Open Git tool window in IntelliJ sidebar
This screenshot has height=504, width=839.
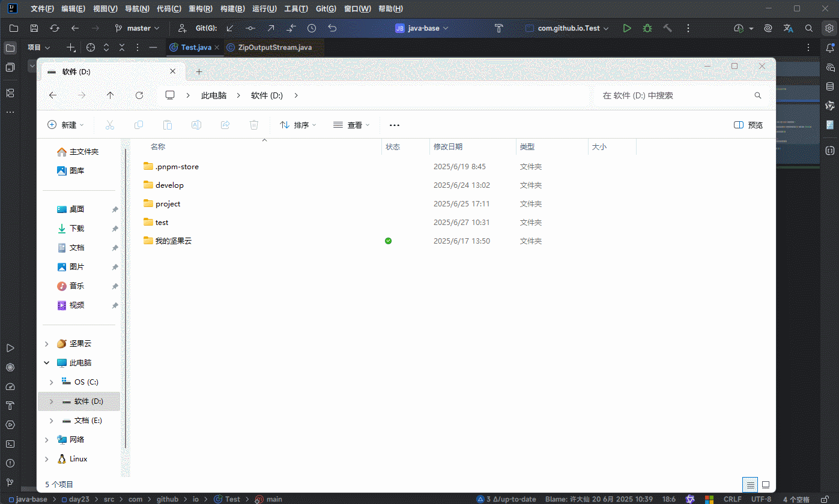(10, 482)
